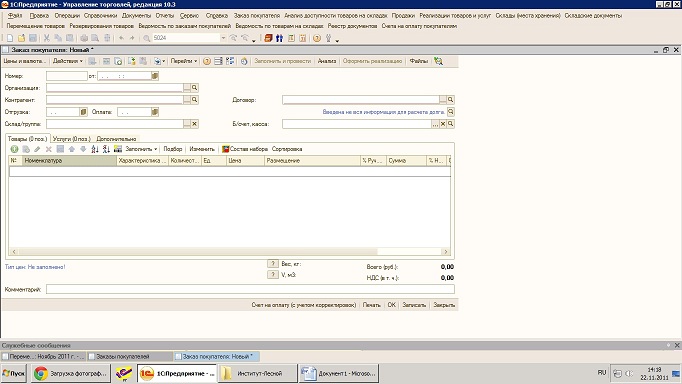Image resolution: width=682 pixels, height=384 pixels.
Task: Click the horizontal scrollbar of the goods table
Action: pos(230,252)
